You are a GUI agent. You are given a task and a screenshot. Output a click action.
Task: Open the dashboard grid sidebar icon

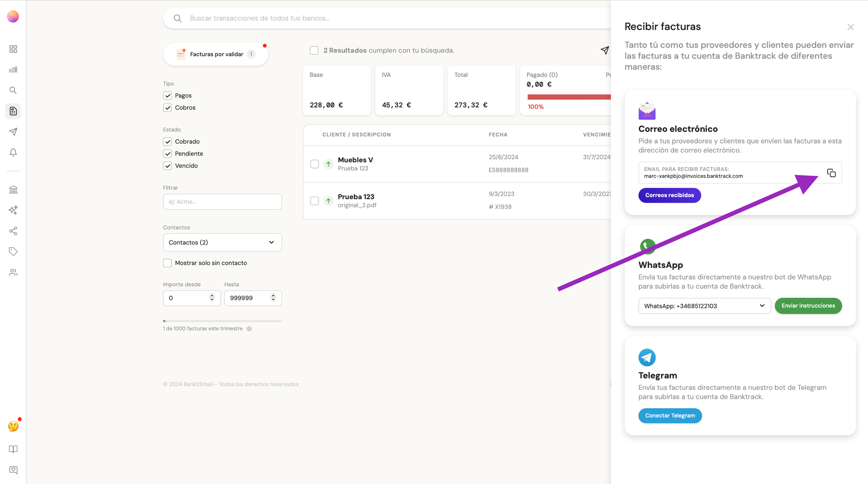[x=13, y=49]
